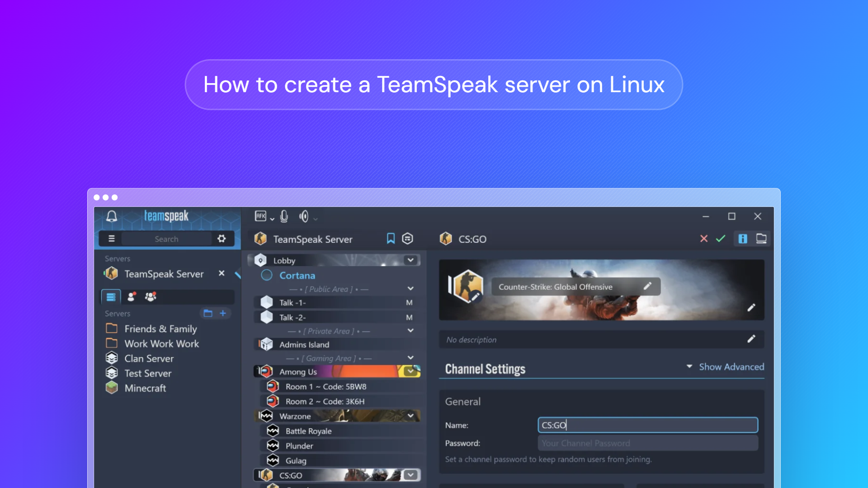Open settings via the gear icon
Image resolution: width=868 pixels, height=488 pixels.
[x=222, y=239]
